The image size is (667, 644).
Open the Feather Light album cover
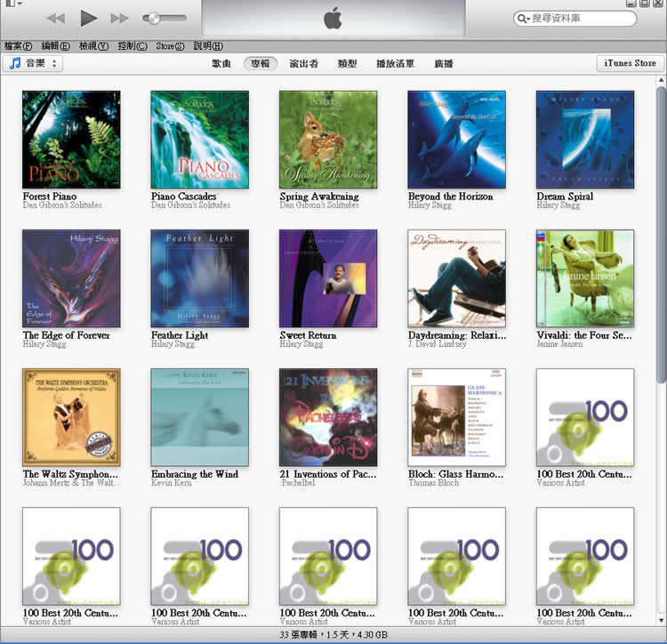pos(200,278)
